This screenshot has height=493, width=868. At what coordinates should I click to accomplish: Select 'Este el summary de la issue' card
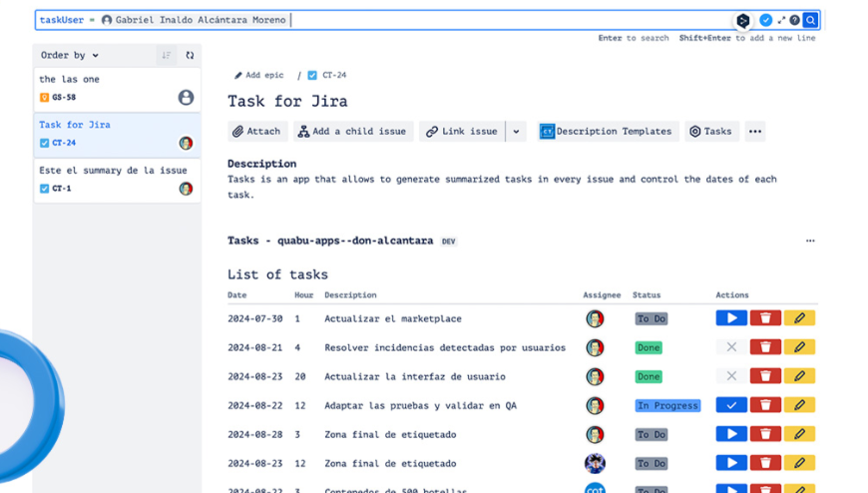pos(117,180)
